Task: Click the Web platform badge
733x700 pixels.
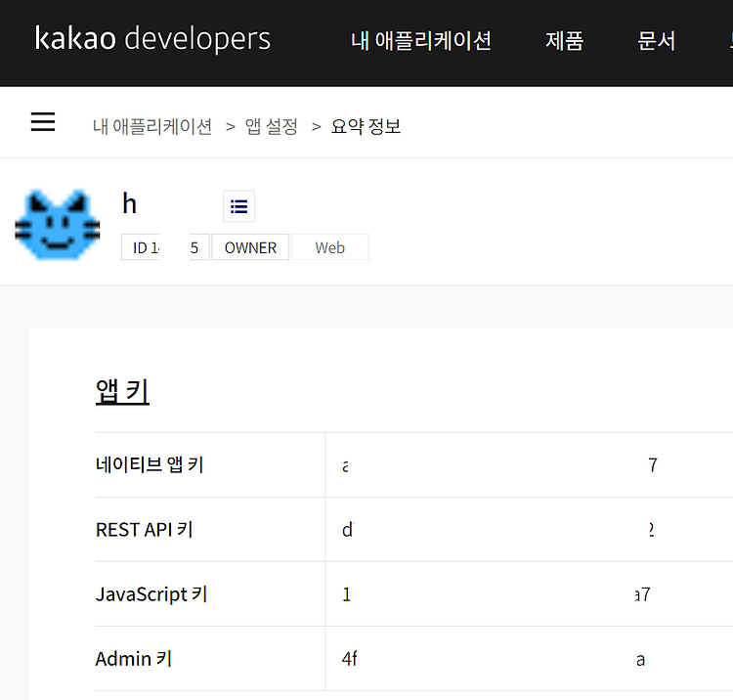Action: 330,247
